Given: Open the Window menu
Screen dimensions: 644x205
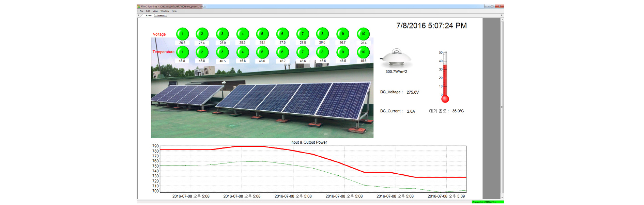Looking at the screenshot, I should [x=165, y=11].
